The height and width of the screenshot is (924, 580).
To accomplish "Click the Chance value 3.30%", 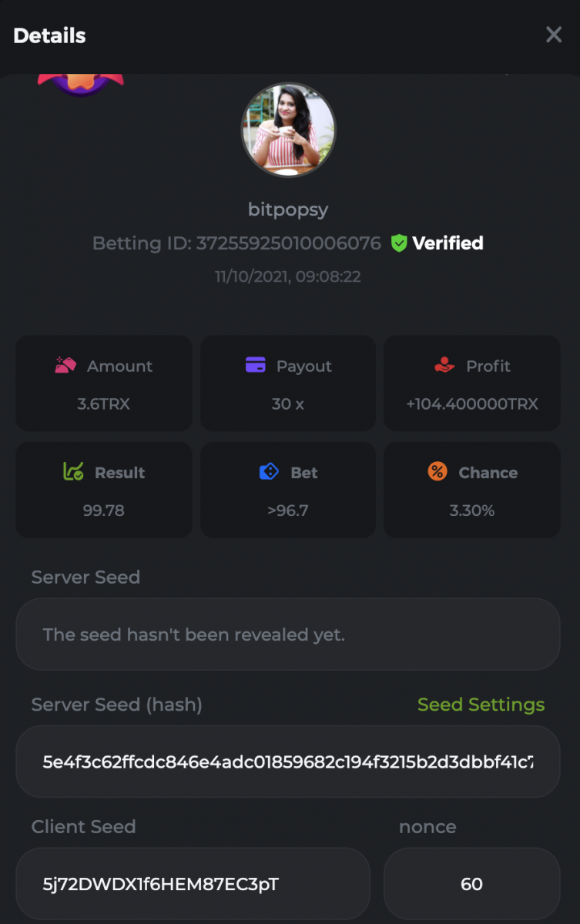I will 472,510.
